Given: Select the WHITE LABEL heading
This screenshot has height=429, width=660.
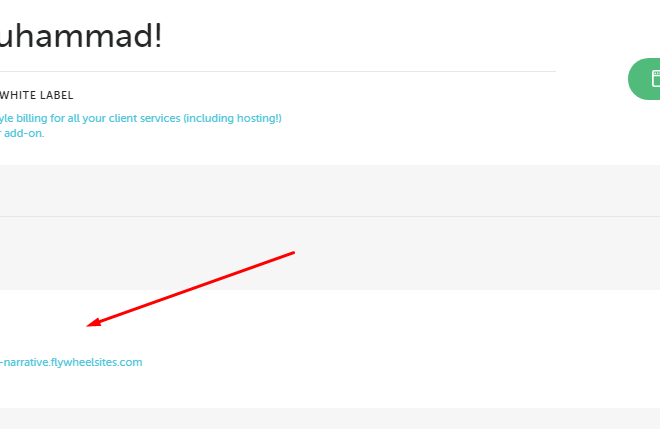Looking at the screenshot, I should click(37, 96).
